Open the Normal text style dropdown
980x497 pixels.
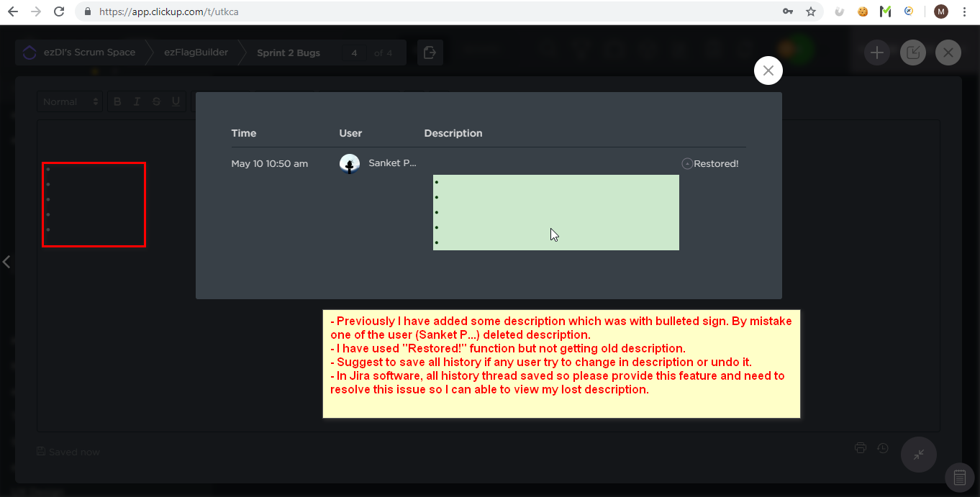click(x=70, y=102)
